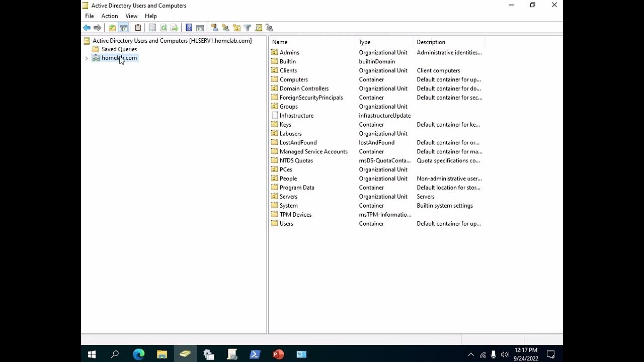
Task: Click the Refresh toolbar icon
Action: point(164,28)
